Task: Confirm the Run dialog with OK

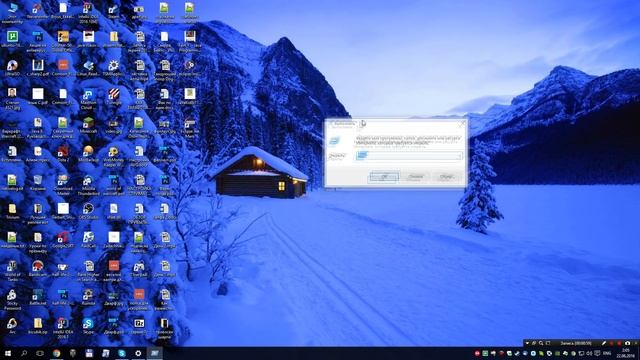Action: coord(383,177)
